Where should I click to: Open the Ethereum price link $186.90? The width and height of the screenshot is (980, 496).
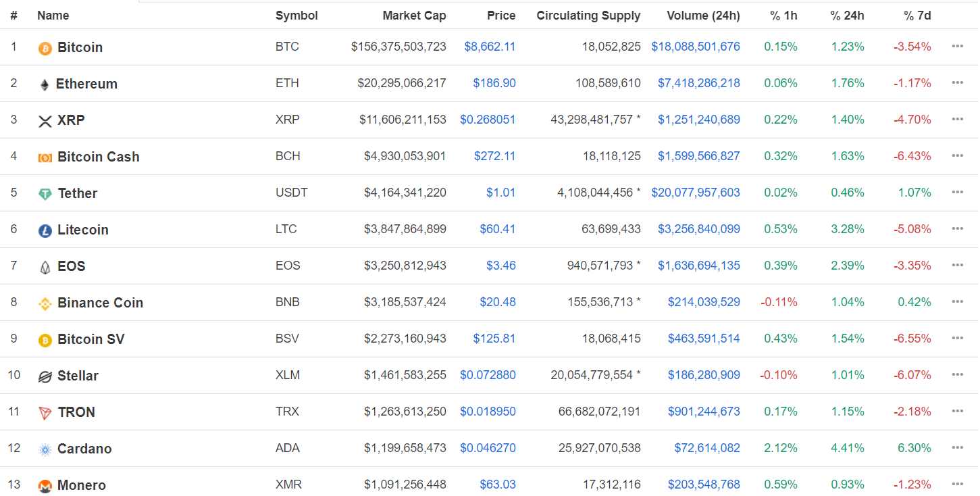[494, 83]
